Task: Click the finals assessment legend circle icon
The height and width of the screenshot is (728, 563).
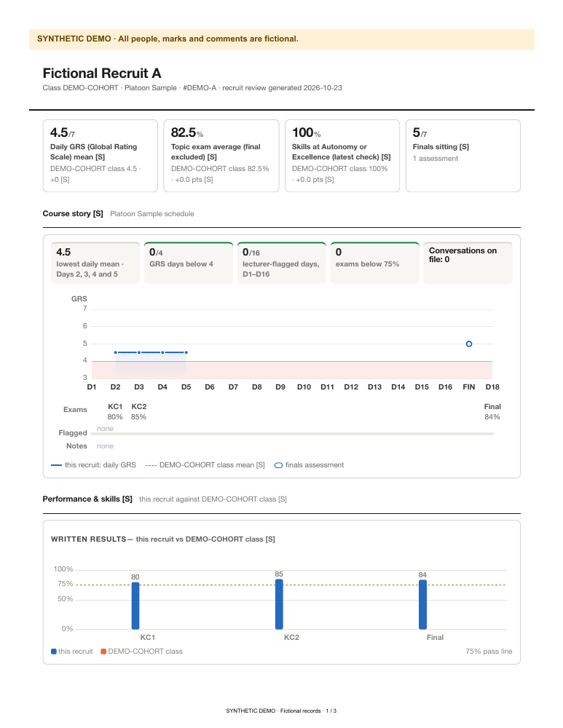Action: click(x=278, y=465)
